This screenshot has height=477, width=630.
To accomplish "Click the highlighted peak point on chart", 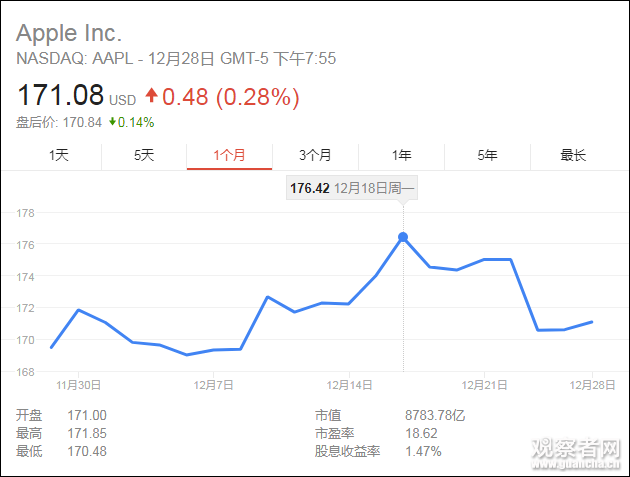I will pyautogui.click(x=403, y=237).
